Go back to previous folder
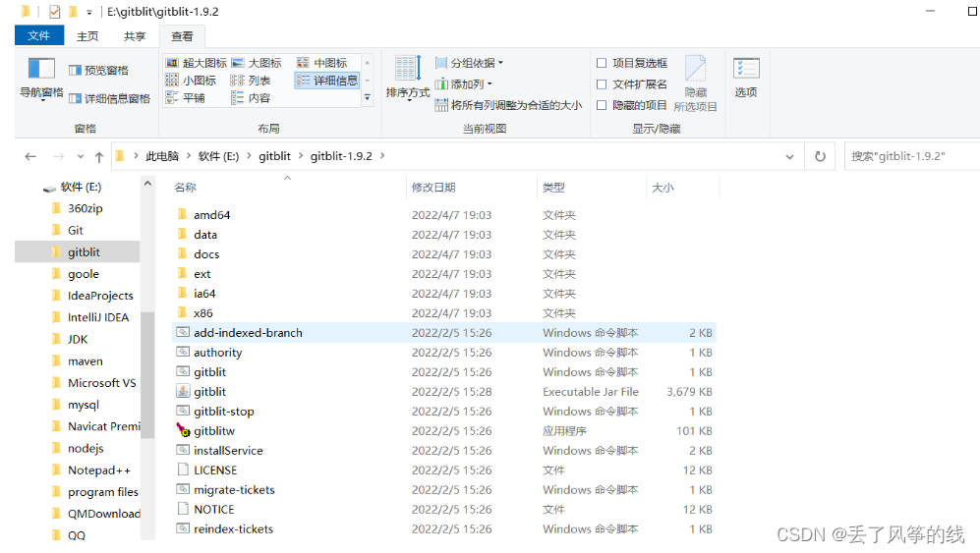This screenshot has height=553, width=980. pos(30,157)
